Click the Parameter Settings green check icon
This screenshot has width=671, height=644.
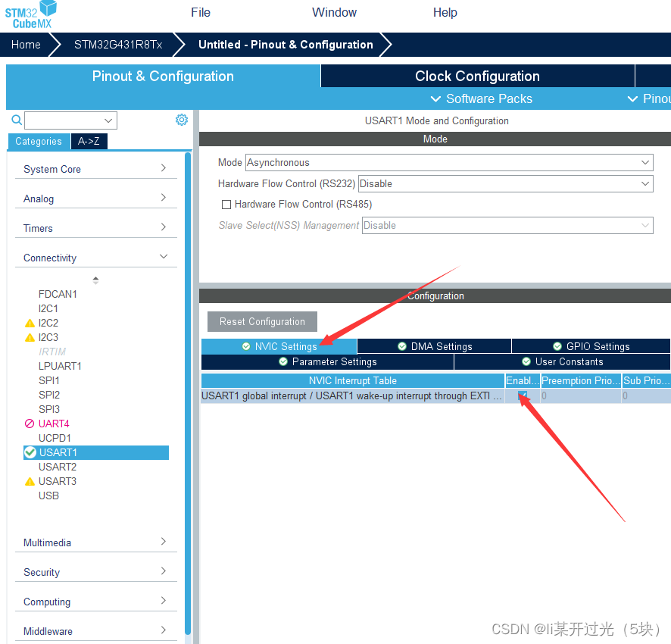click(282, 362)
